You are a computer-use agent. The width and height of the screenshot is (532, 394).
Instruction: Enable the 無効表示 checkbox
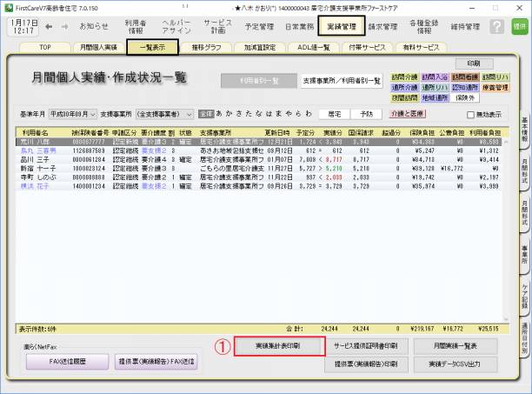point(471,114)
